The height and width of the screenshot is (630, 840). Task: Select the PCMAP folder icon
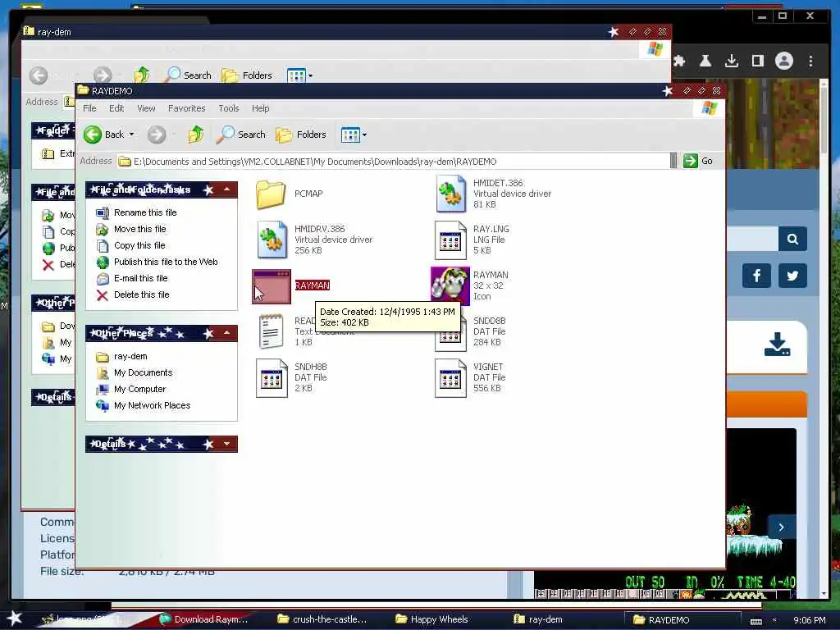pos(271,194)
